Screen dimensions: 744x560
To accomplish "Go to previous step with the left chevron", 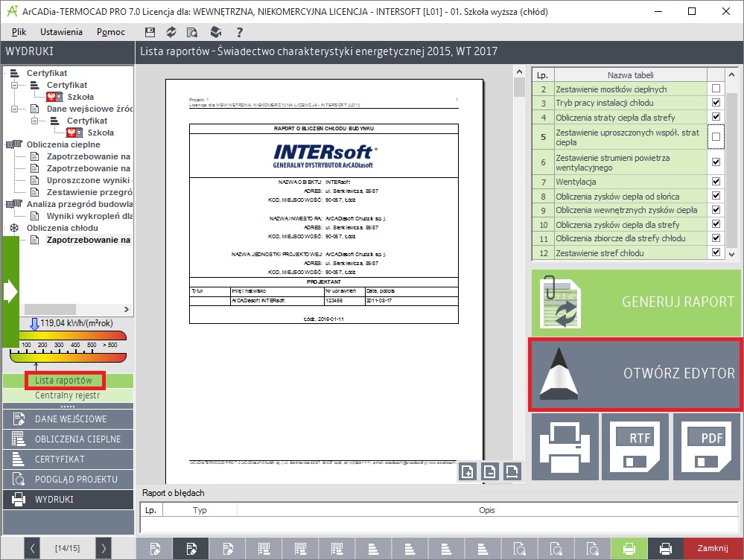I will tap(32, 549).
